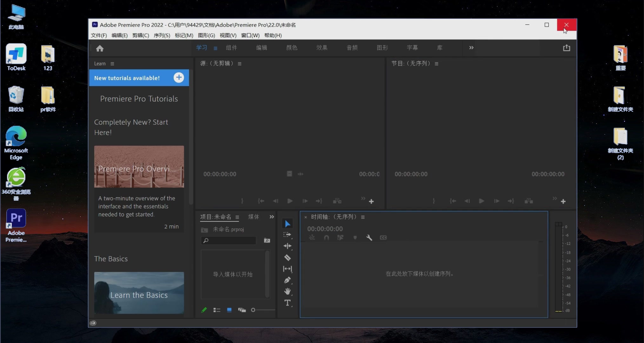Image resolution: width=644 pixels, height=343 pixels.
Task: Show more workspaces overflow chevrons
Action: tap(471, 48)
